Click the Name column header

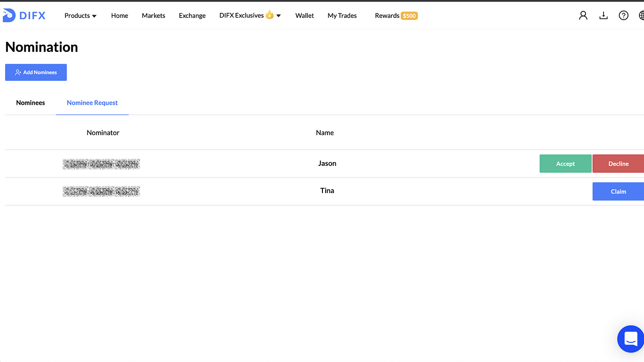click(325, 133)
